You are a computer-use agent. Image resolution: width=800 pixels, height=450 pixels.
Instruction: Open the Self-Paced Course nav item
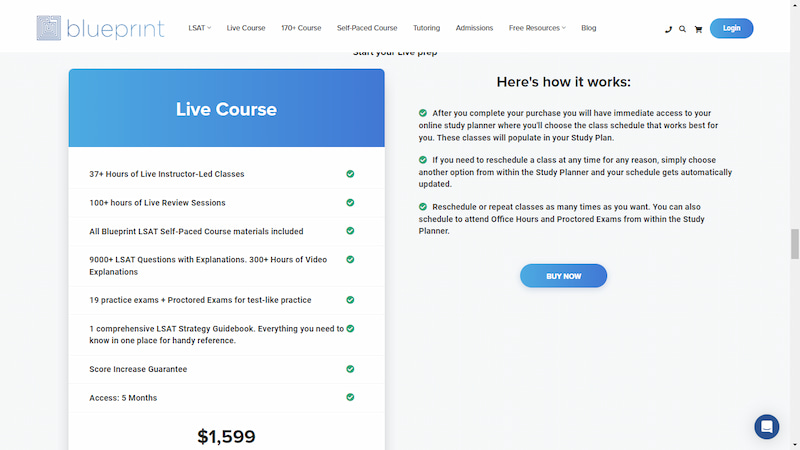coord(367,28)
